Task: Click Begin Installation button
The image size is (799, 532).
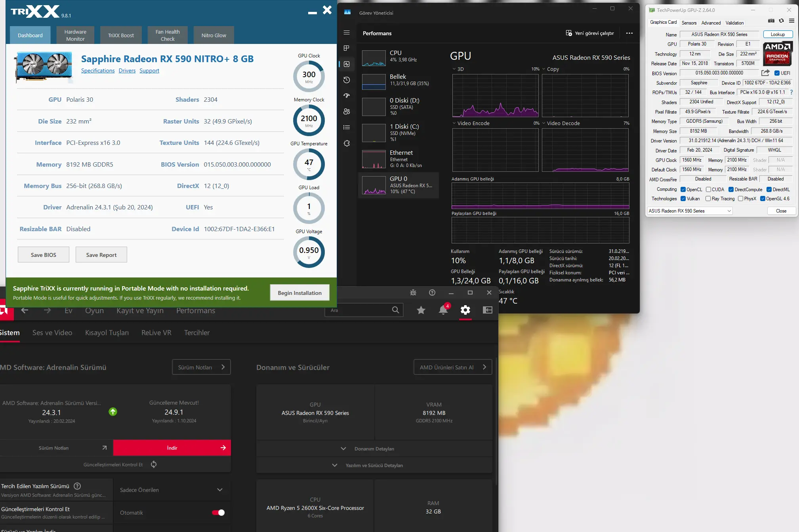Action: (x=300, y=293)
